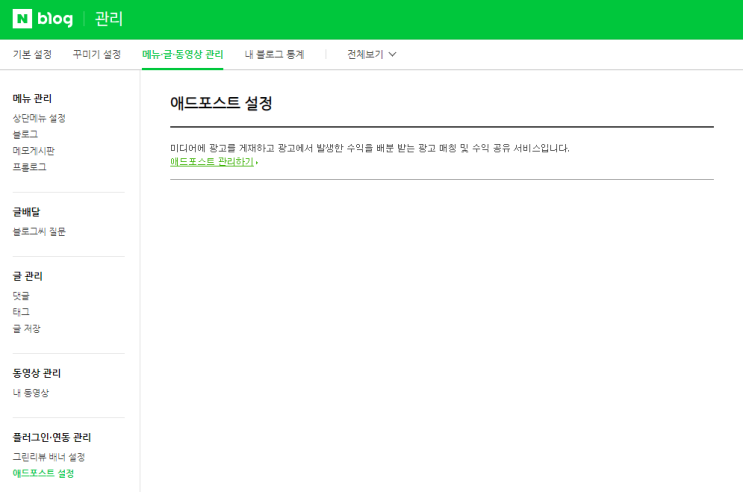
Task: Click the 관리 header title
Action: tap(109, 19)
